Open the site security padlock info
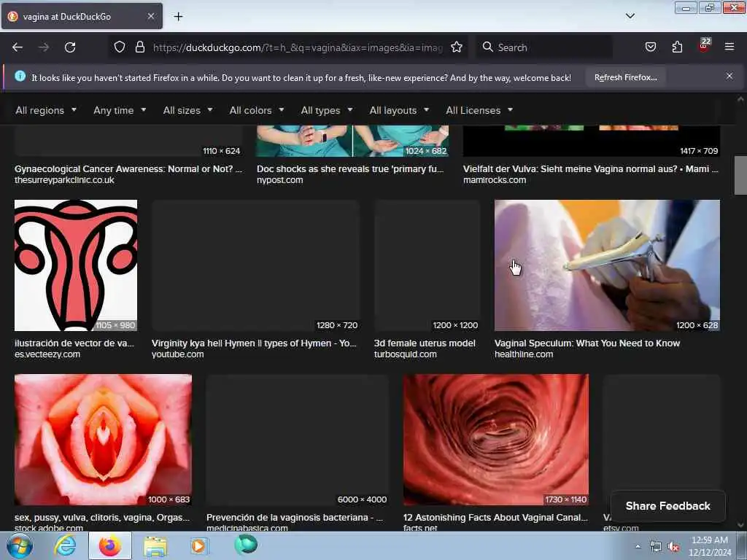This screenshot has width=747, height=560. coord(139,47)
